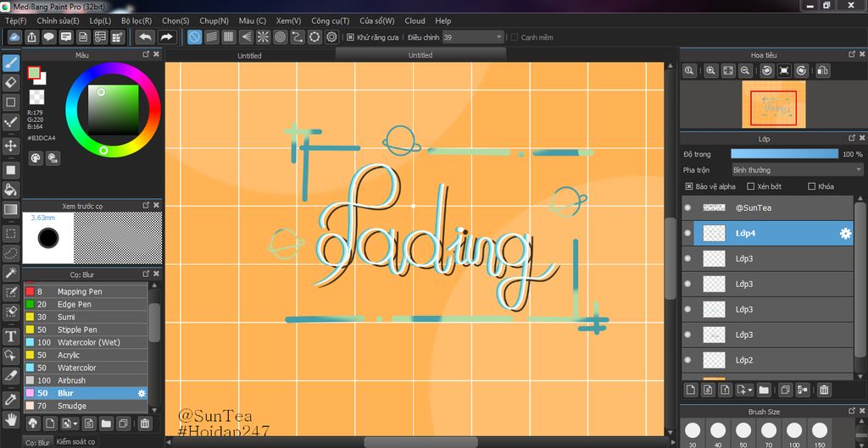Expand the add-layer dropdown arrow in layers panel
This screenshot has height=448, width=868.
pos(749,390)
